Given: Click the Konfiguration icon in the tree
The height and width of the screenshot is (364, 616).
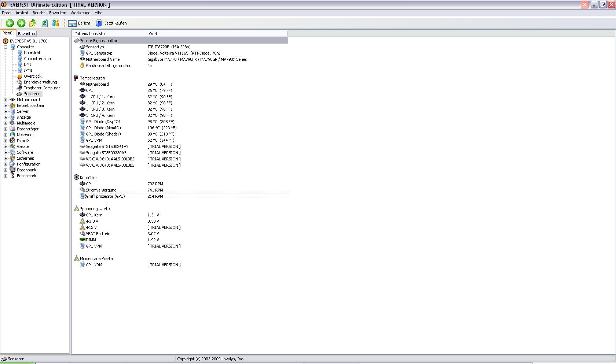Looking at the screenshot, I should point(12,164).
